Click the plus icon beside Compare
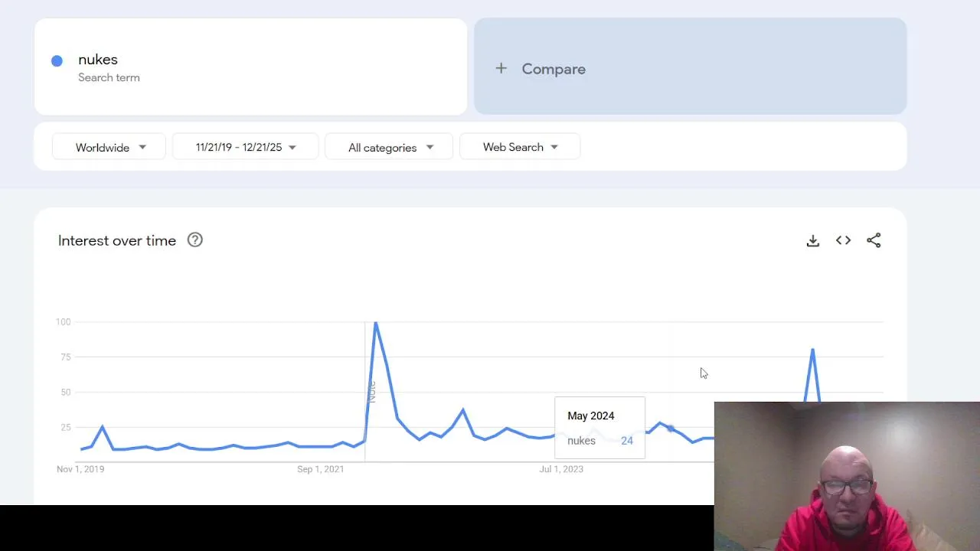 (501, 69)
